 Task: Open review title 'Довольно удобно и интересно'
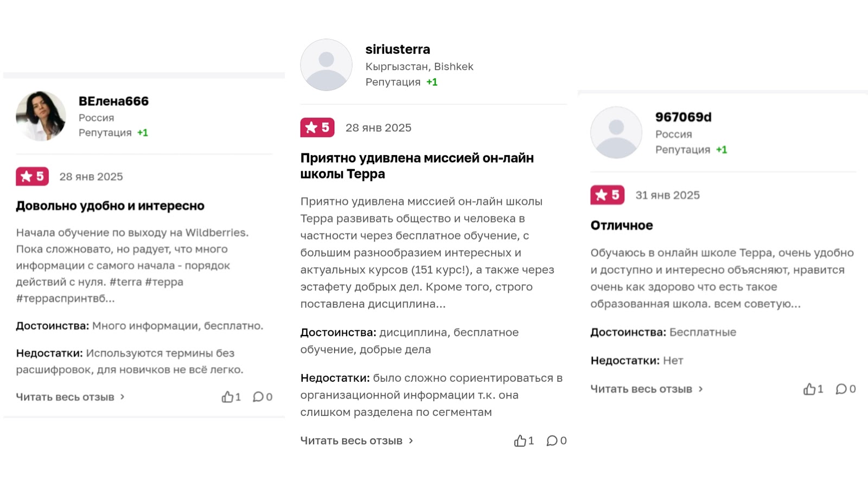pos(110,206)
